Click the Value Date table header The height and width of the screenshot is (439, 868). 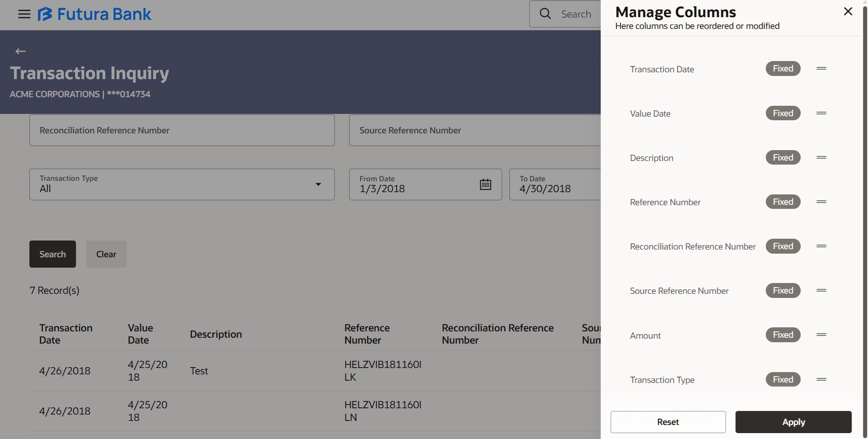point(140,334)
